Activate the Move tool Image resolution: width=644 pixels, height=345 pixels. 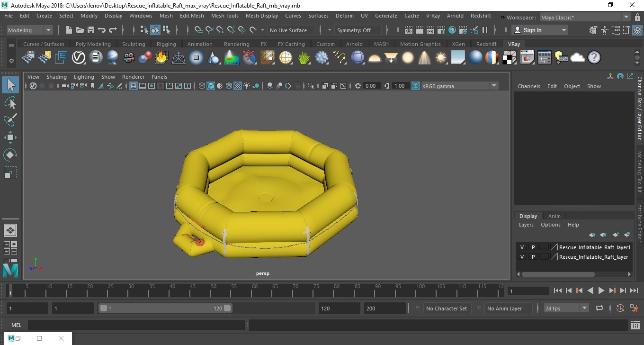(x=10, y=137)
